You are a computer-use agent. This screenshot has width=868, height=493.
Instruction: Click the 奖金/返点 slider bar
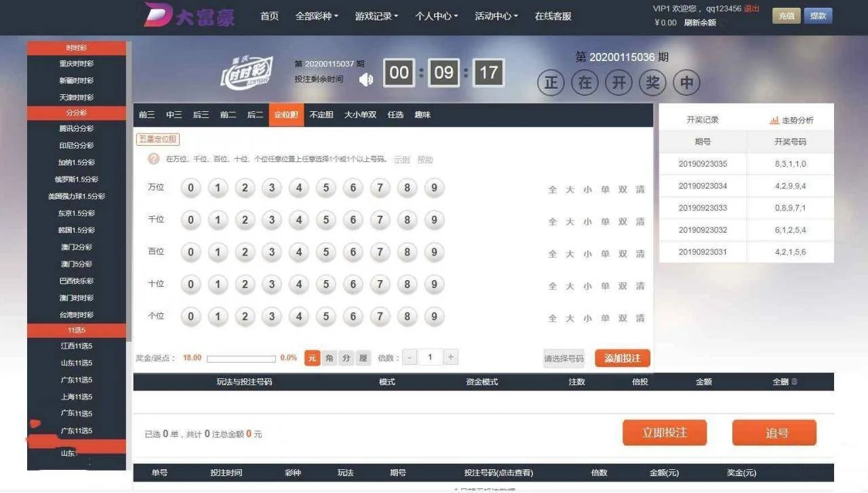tap(241, 359)
